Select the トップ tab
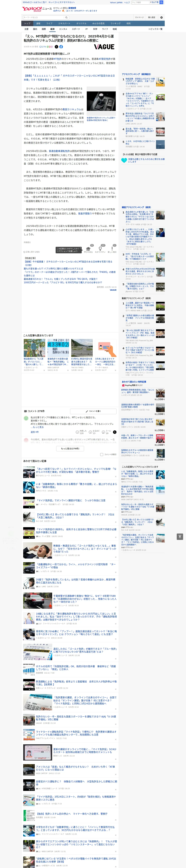The image size is (186, 868). pyautogui.click(x=27, y=24)
